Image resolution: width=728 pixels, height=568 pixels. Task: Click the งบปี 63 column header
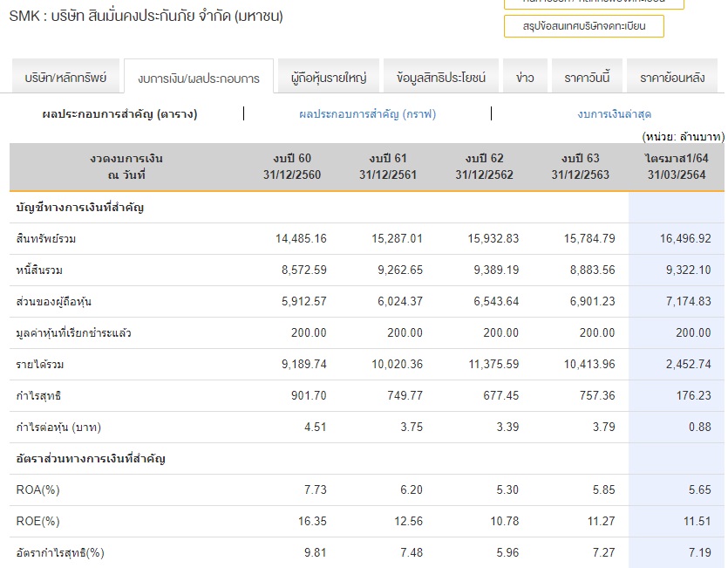pos(580,166)
